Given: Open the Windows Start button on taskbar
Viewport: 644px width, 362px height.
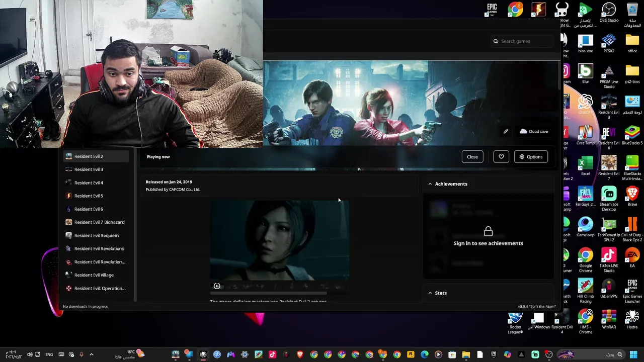Looking at the screenshot, I should click(633, 355).
